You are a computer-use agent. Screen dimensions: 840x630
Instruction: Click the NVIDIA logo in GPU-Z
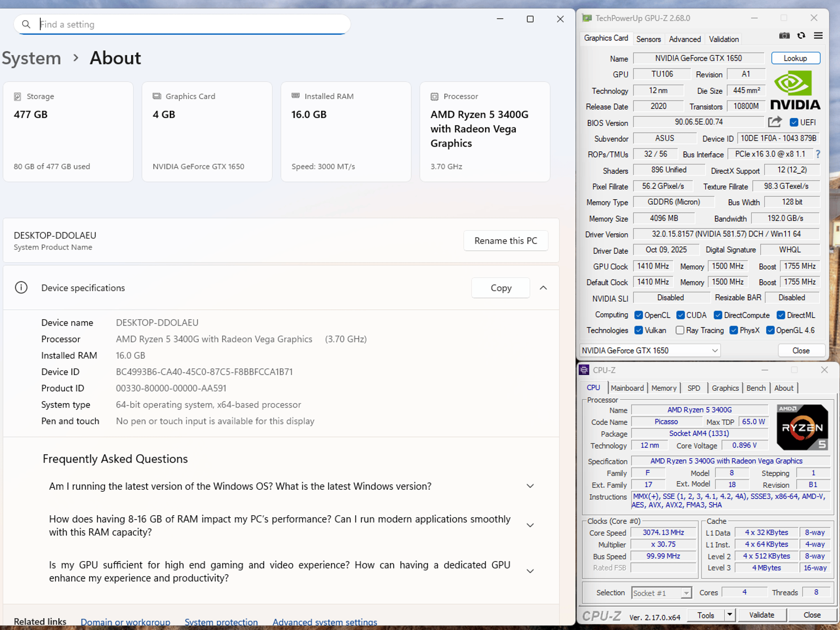point(795,90)
